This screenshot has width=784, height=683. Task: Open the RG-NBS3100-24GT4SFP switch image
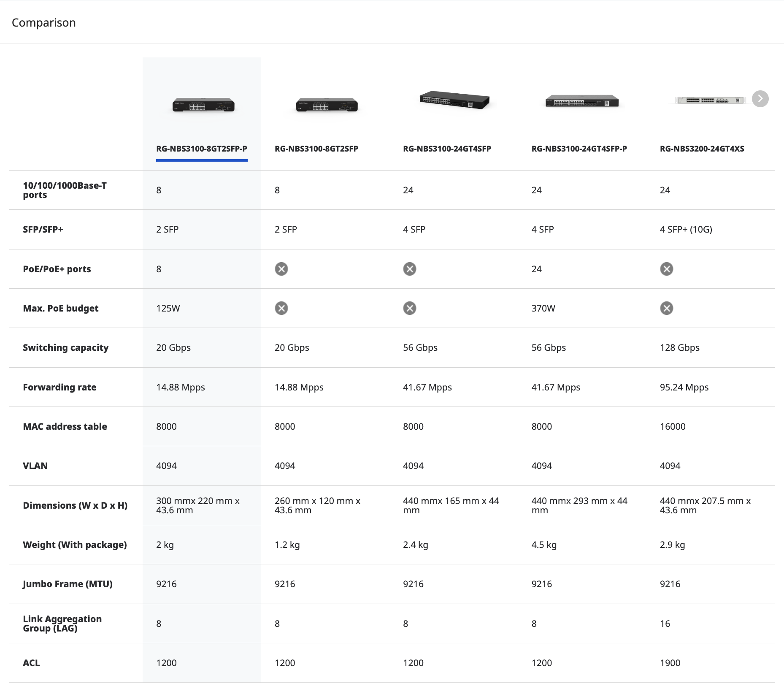point(454,100)
